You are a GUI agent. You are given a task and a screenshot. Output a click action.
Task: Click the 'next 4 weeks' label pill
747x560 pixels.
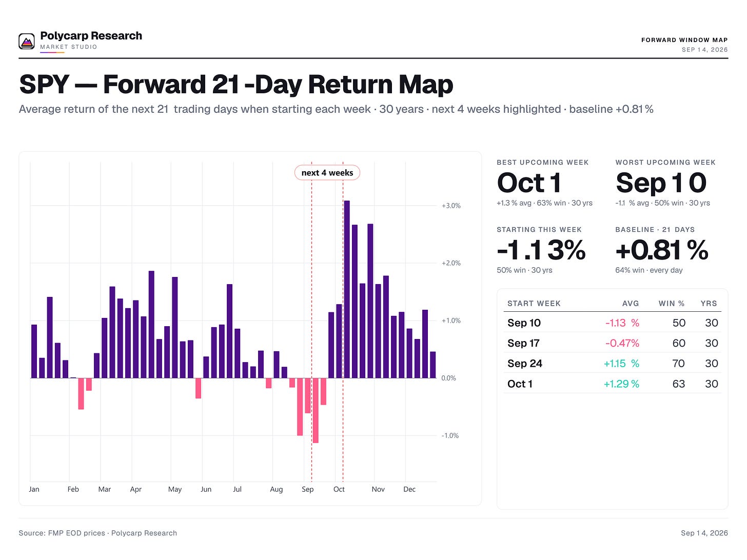point(327,173)
